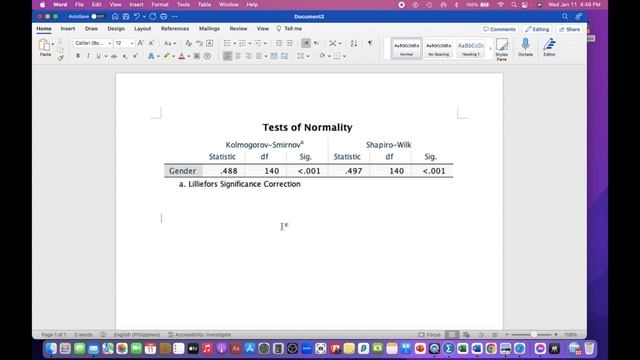
Task: Open the font color dropdown arrow
Action: [x=189, y=56]
